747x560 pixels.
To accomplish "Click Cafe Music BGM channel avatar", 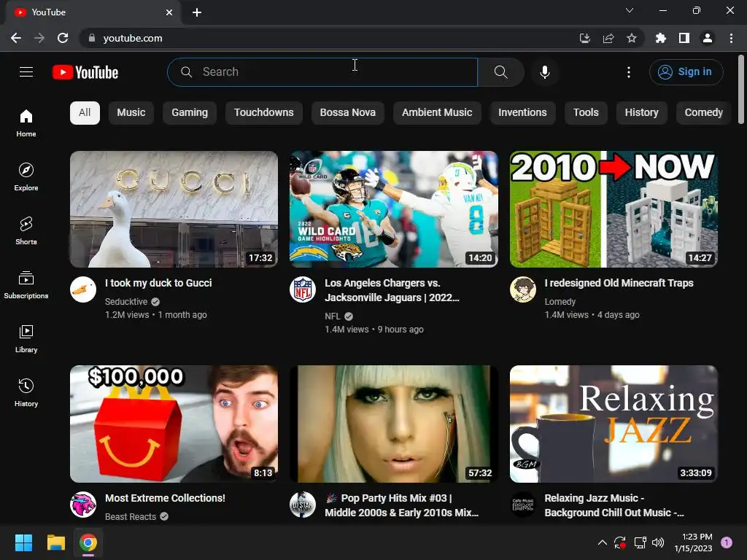I will pos(522,505).
